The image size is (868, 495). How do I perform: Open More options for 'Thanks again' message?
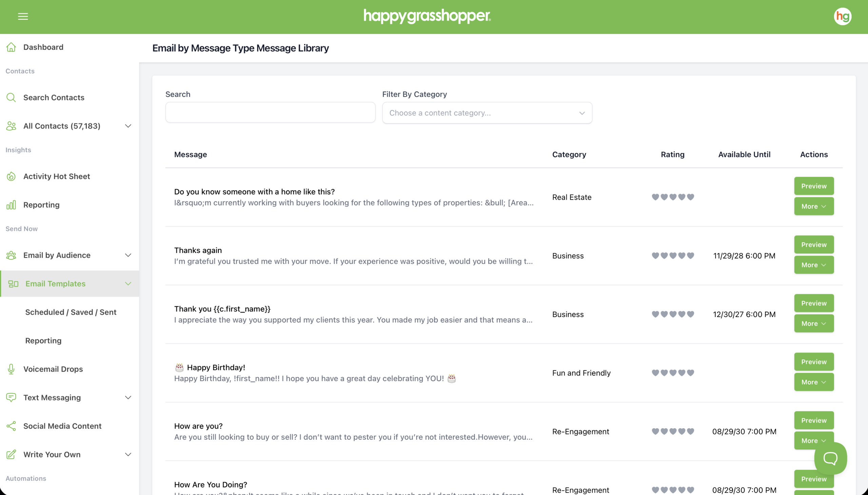click(x=814, y=265)
